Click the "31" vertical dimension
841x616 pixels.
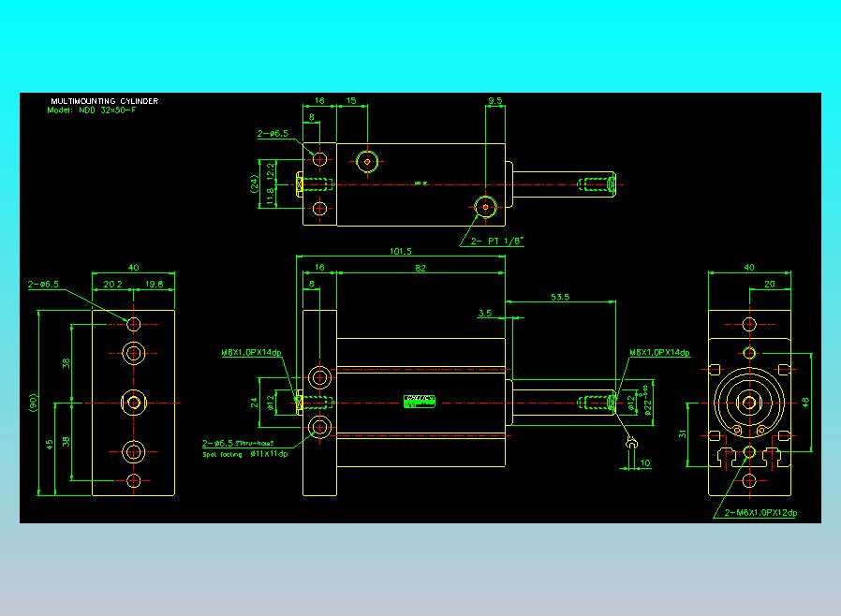[x=682, y=433]
